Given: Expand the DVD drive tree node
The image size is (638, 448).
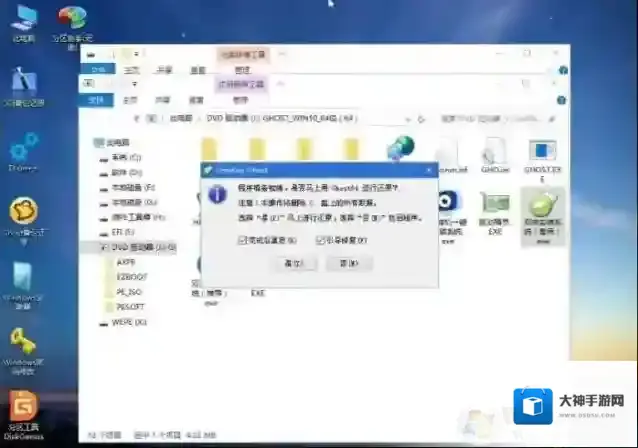Looking at the screenshot, I should tap(93, 246).
